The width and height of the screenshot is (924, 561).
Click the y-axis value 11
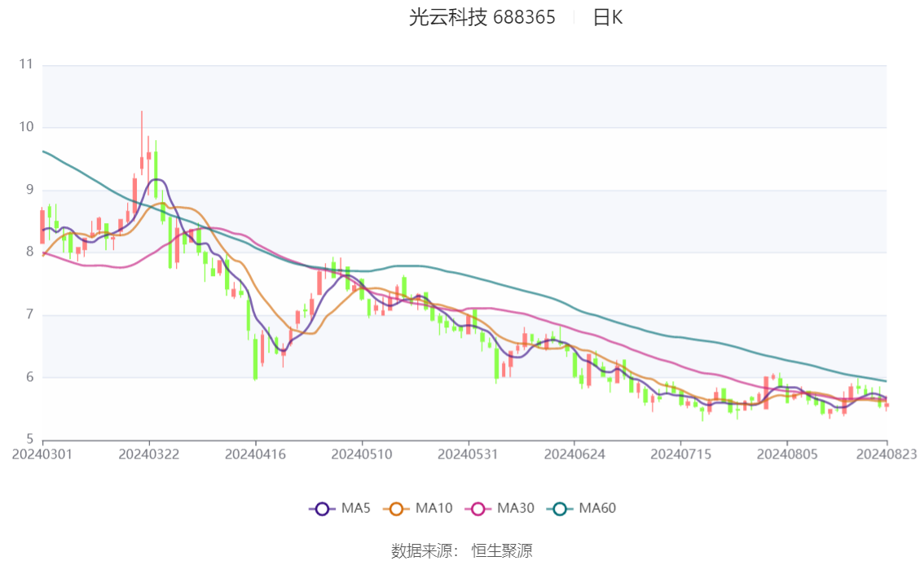(x=26, y=64)
